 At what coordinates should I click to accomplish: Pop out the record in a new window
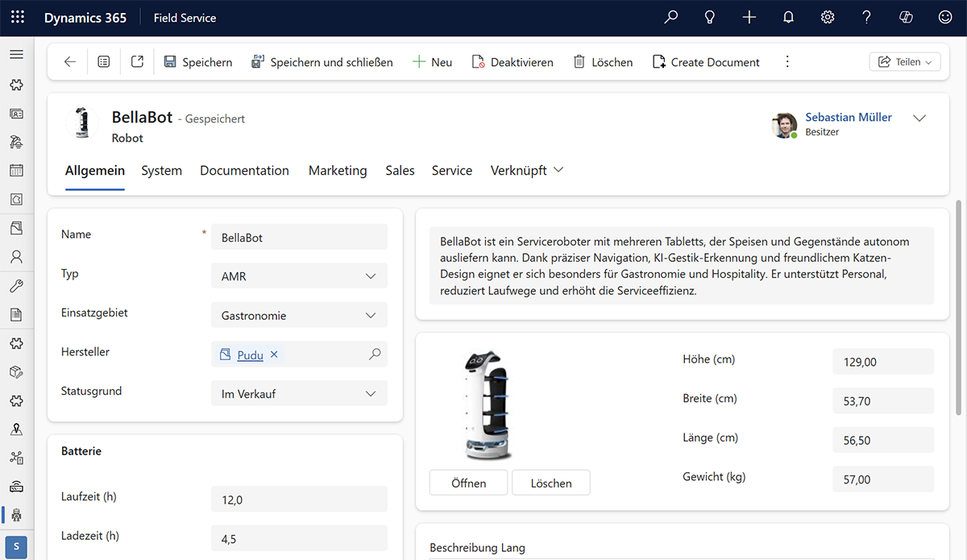click(x=137, y=61)
